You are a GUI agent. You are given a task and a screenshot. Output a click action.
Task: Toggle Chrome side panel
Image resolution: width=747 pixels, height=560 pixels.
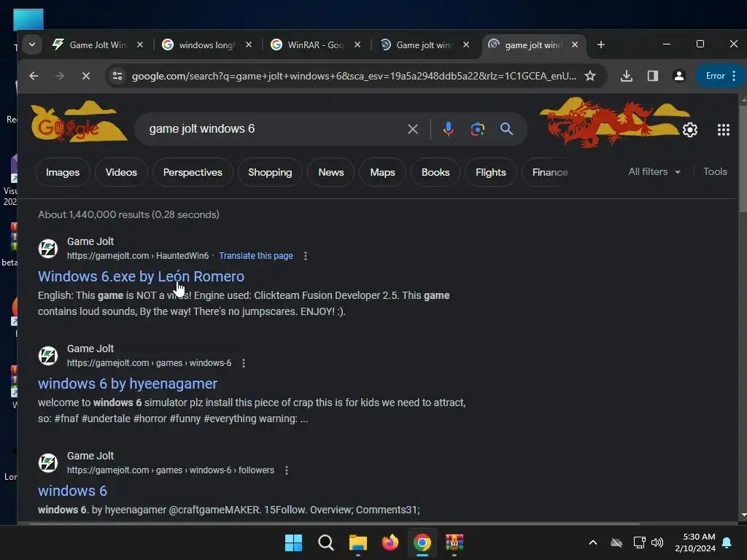point(653,76)
